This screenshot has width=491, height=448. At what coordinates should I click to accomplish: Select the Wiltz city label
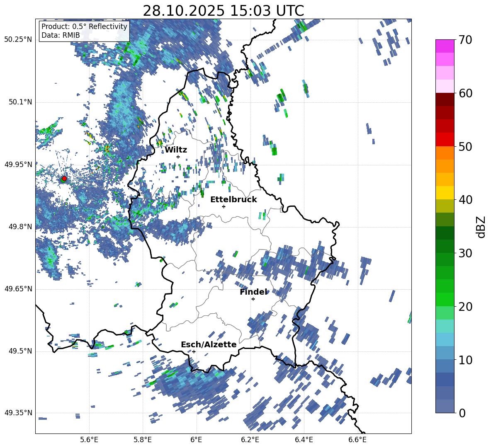176,150
